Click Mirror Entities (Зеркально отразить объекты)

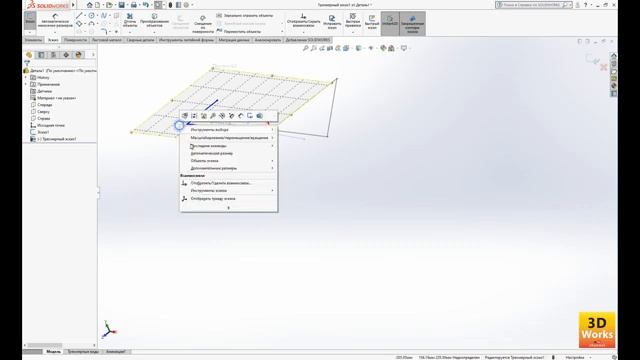tap(245, 16)
